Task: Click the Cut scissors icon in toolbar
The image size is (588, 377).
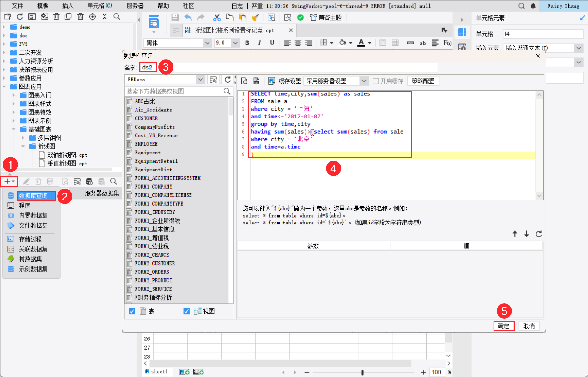Action: 217,17
